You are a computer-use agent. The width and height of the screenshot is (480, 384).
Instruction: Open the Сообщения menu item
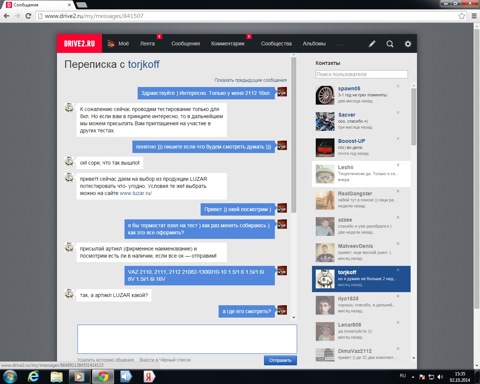click(x=186, y=44)
